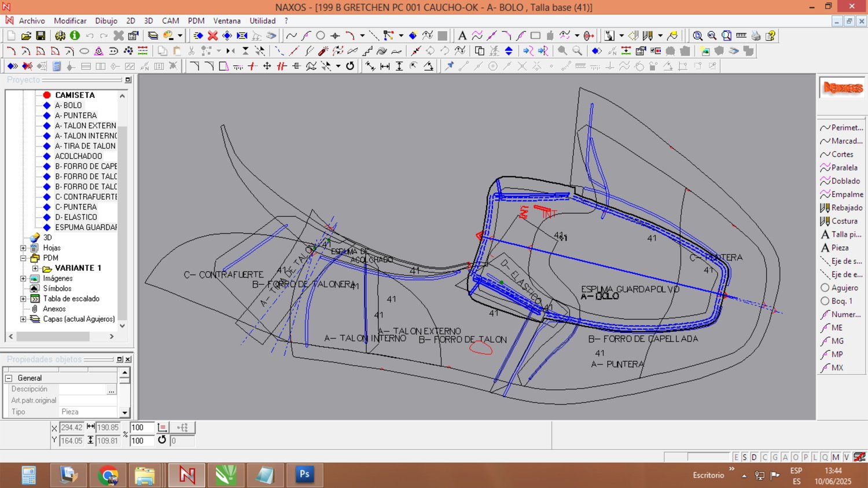Toggle the proportional scale lock button

(163, 428)
